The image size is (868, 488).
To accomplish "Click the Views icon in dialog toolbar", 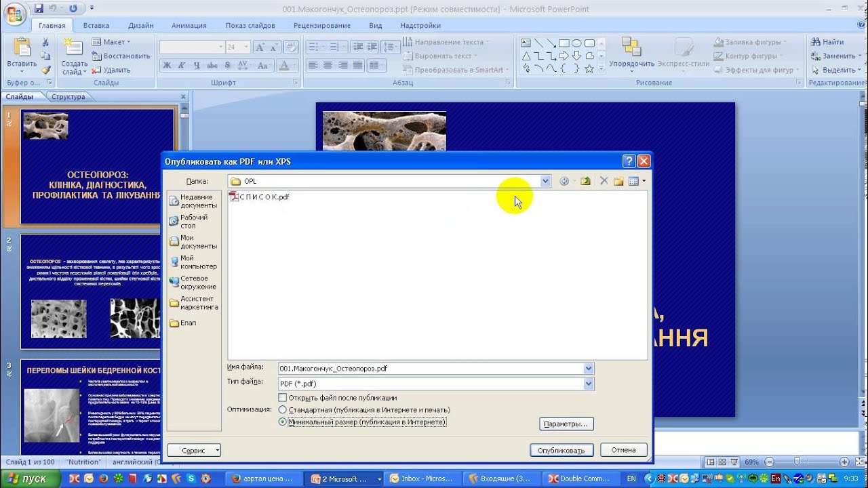I will pos(634,181).
